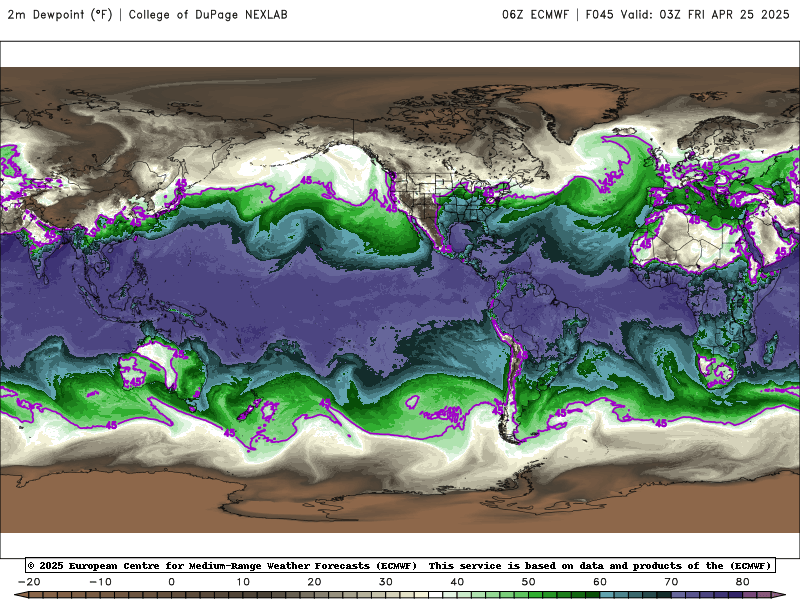The image size is (800, 600).
Task: Click the '30' color scale label
Action: tap(386, 582)
